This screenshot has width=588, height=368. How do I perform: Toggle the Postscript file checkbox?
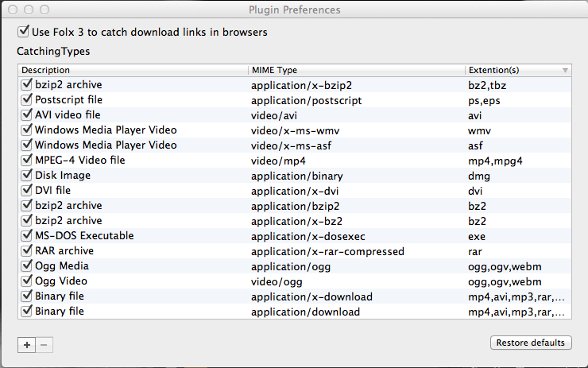click(x=25, y=100)
